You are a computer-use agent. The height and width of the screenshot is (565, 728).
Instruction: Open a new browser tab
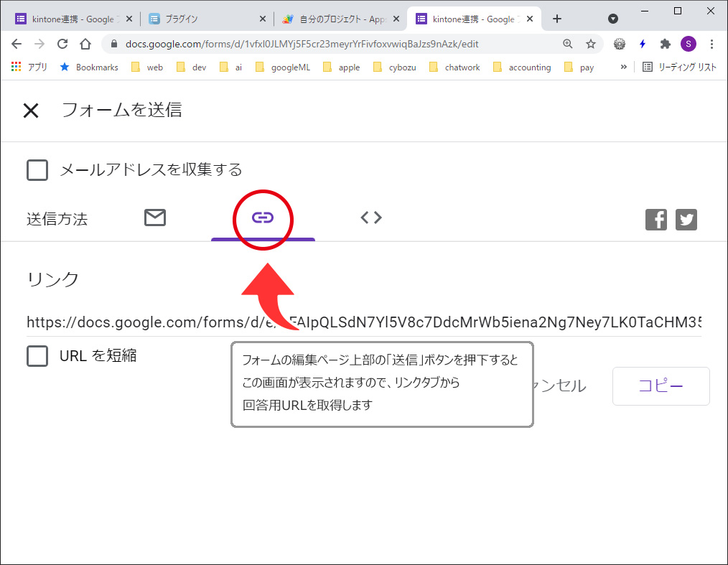[557, 19]
